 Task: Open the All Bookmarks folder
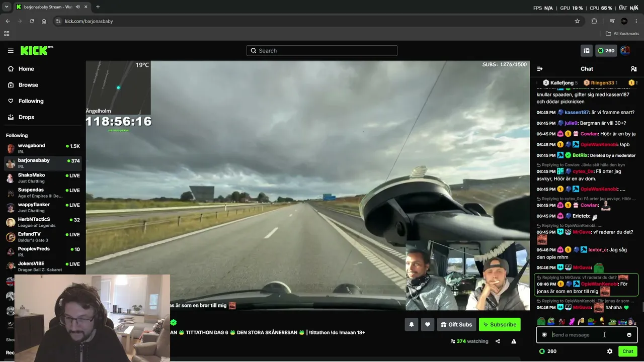[x=622, y=34]
